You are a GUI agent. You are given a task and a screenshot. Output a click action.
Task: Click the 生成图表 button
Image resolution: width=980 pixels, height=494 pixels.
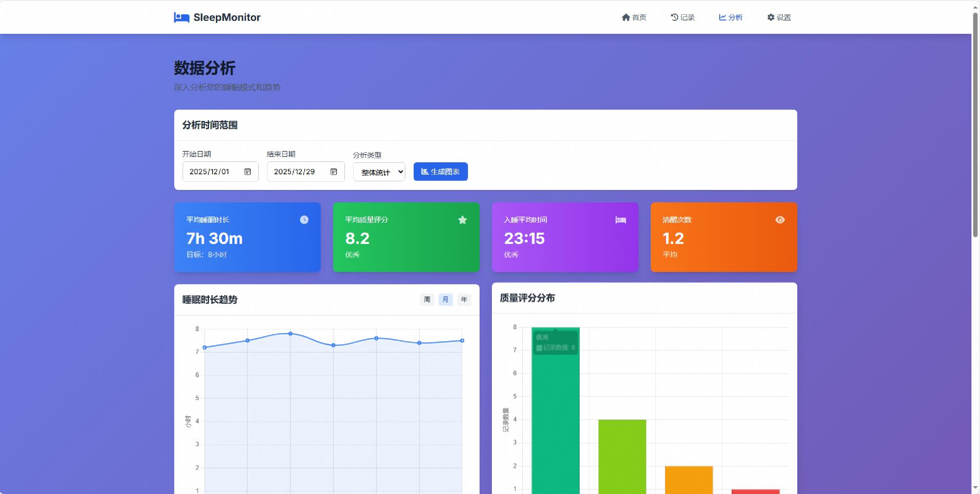coord(440,171)
